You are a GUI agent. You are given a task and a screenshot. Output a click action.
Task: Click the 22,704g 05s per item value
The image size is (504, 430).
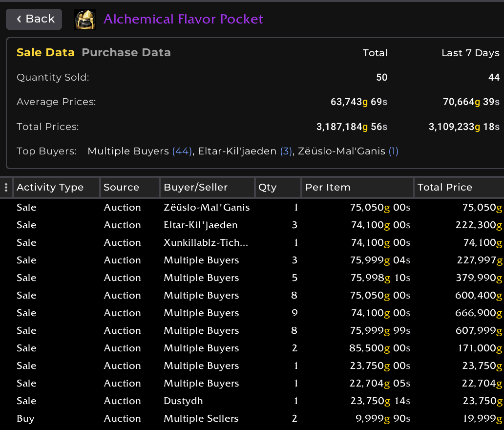tap(380, 384)
